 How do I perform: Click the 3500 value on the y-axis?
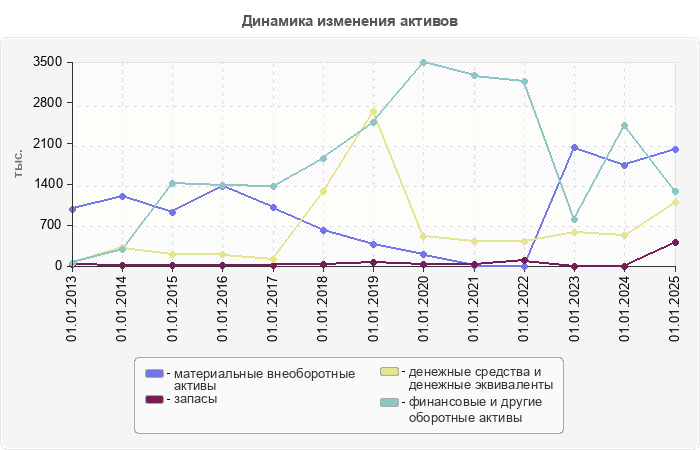(x=48, y=62)
